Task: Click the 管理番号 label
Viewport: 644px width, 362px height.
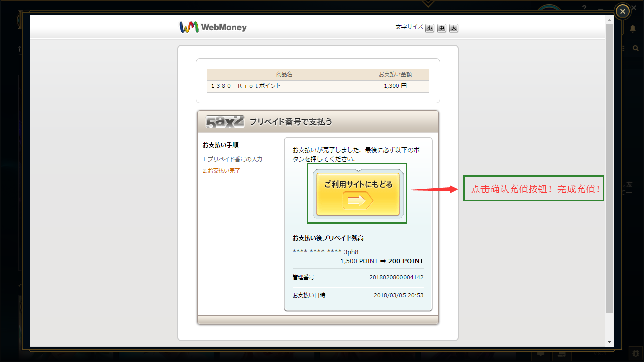Action: point(303,277)
